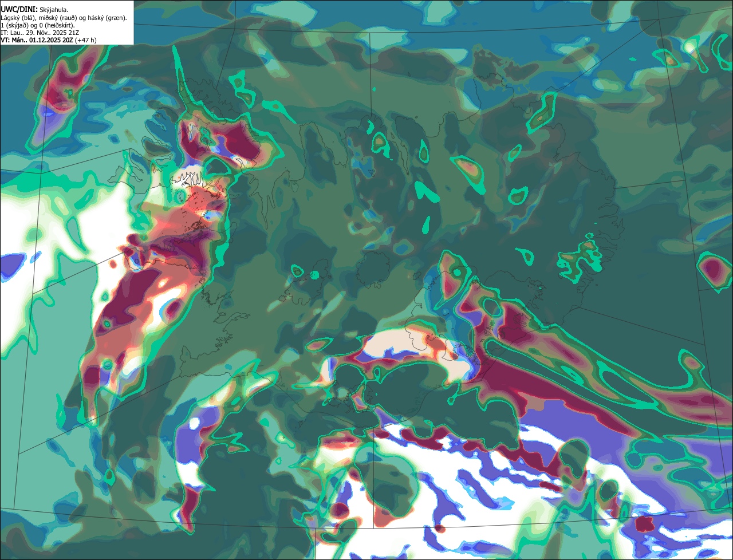Click the '1 (skýjað) og 0 (heiðskírt).' line
This screenshot has width=733, height=560.
coord(38,25)
